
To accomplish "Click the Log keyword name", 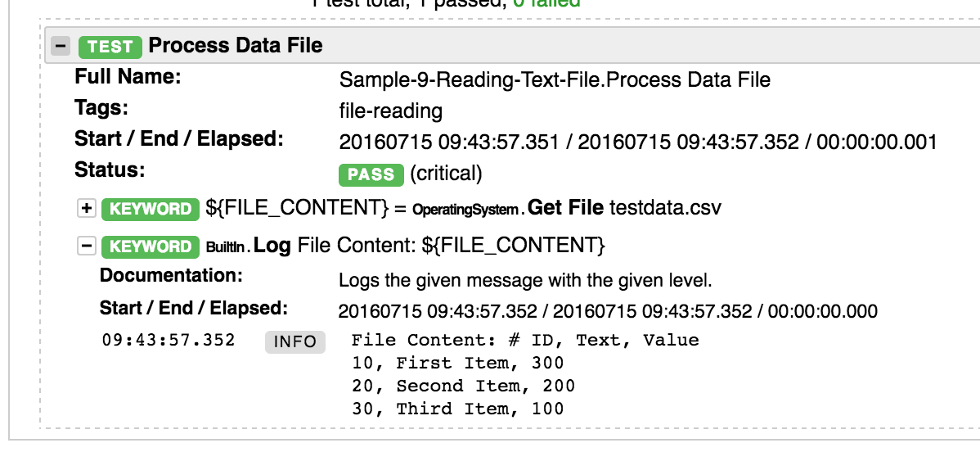I will (x=272, y=246).
